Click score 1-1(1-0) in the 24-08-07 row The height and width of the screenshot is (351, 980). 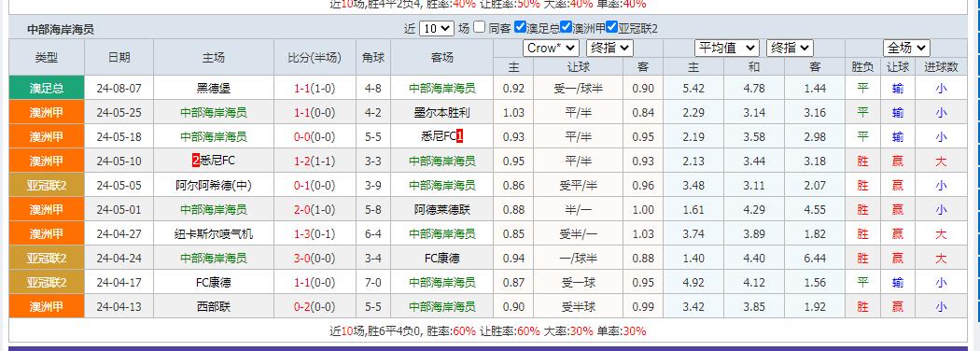pos(315,89)
